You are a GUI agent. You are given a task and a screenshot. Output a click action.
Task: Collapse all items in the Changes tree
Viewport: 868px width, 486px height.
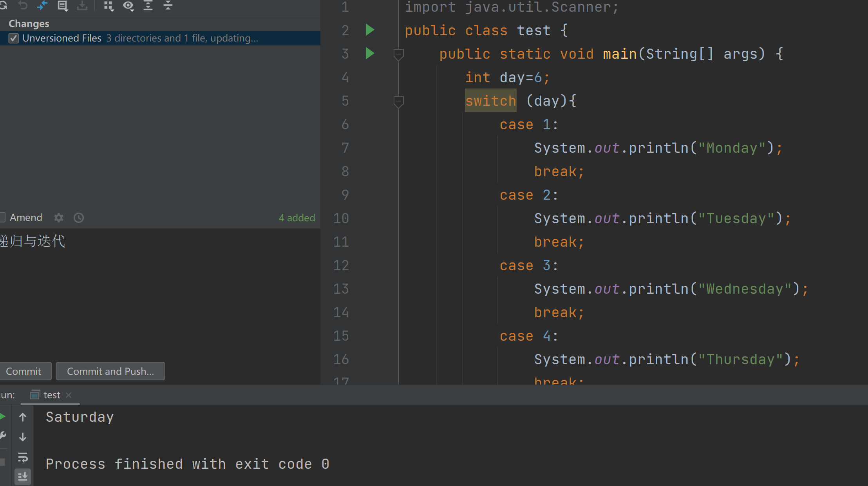[168, 5]
